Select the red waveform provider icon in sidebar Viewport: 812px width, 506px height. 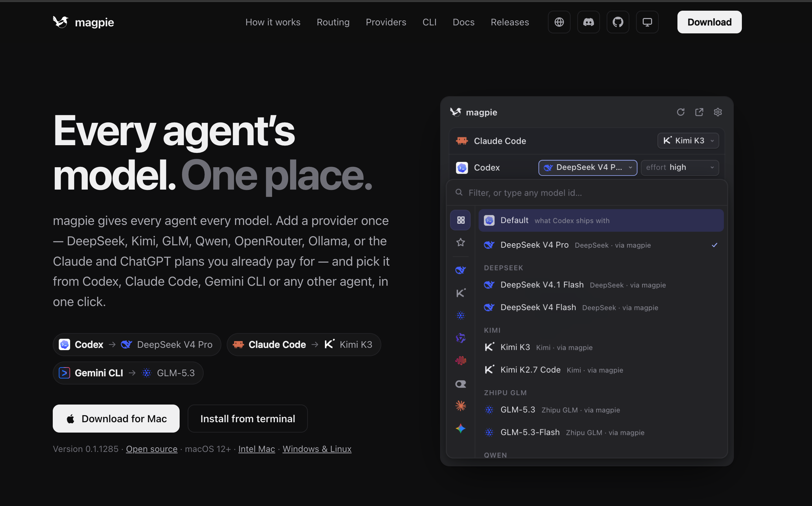(460, 360)
